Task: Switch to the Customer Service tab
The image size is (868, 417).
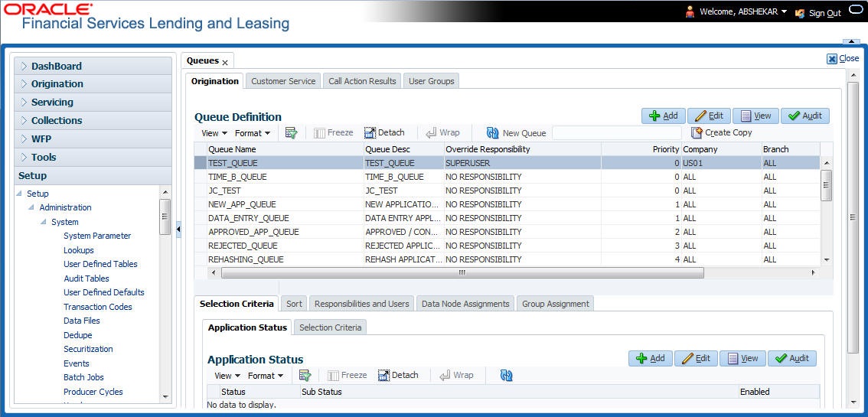Action: click(283, 81)
